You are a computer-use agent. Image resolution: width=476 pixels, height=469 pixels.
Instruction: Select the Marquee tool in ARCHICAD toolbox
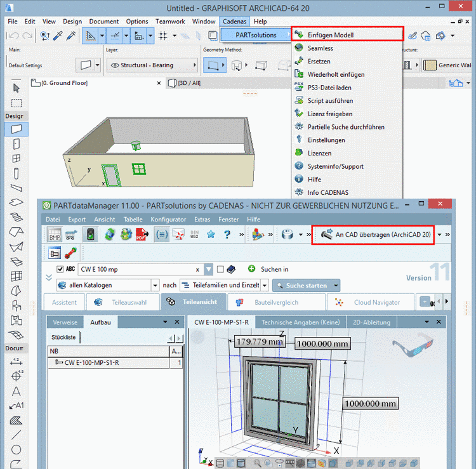pos(17,103)
